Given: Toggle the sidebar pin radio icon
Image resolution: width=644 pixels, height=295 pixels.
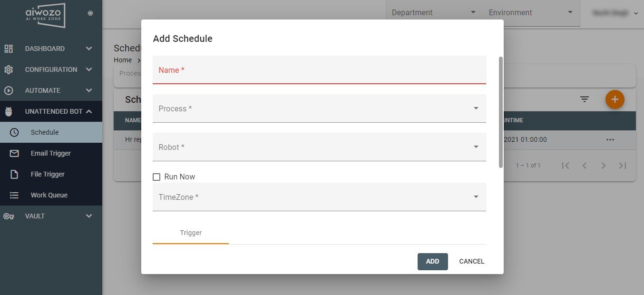Looking at the screenshot, I should pos(90,13).
